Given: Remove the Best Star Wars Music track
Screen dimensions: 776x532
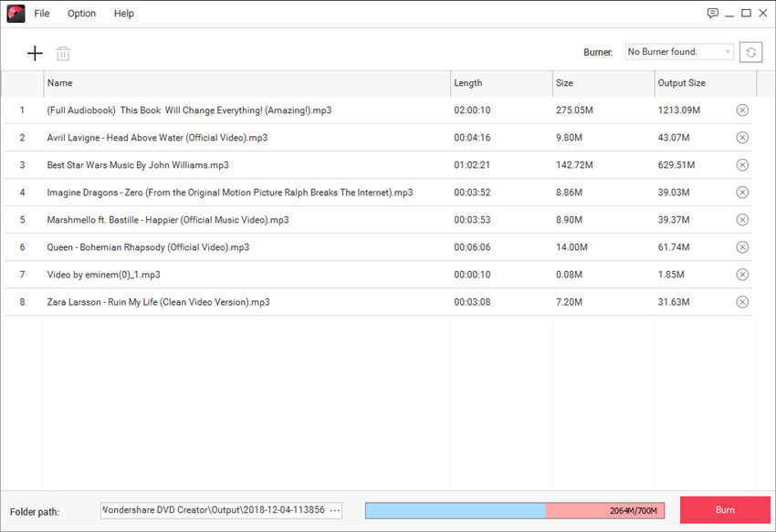Looking at the screenshot, I should (x=742, y=165).
